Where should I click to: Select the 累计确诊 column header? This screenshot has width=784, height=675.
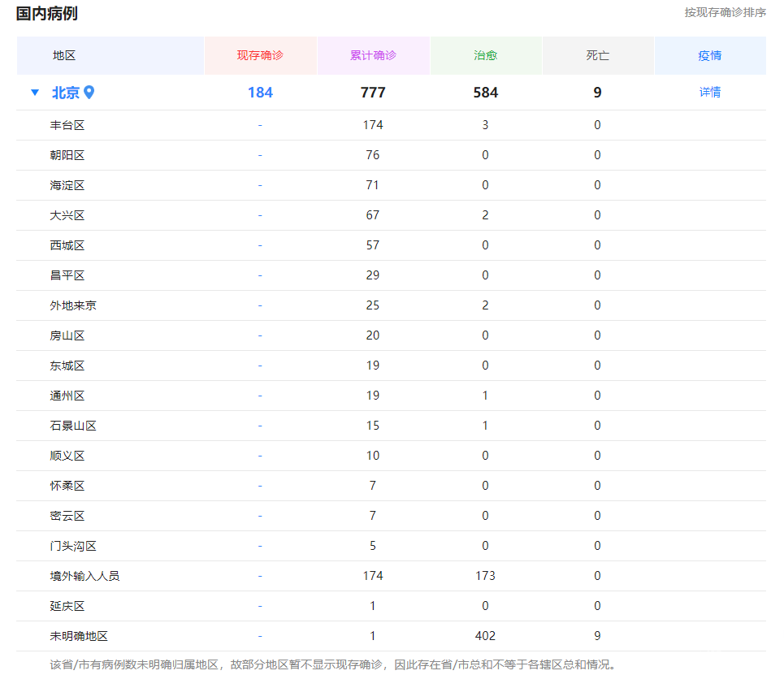click(x=373, y=56)
